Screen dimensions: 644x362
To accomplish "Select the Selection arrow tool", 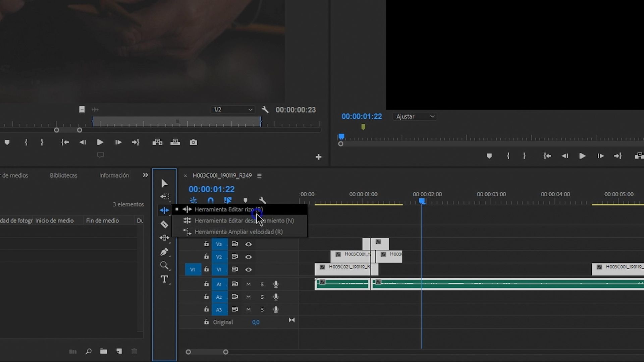I will pos(164,183).
